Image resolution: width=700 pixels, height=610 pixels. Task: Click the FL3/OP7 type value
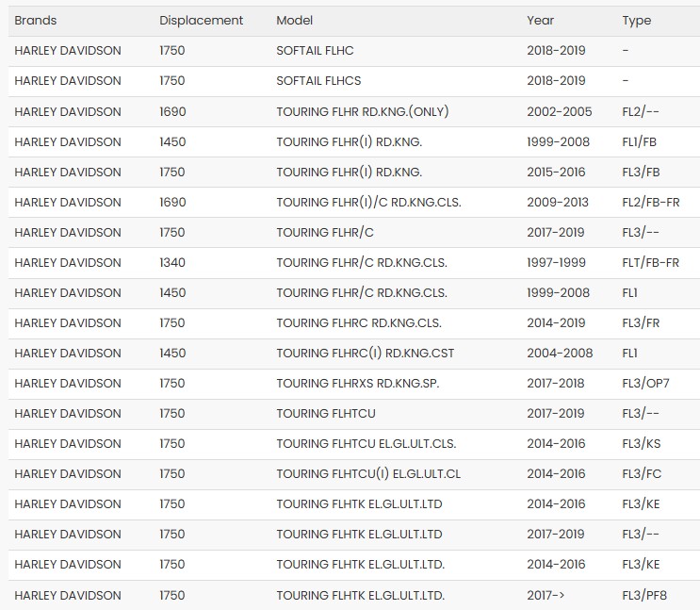click(x=645, y=383)
